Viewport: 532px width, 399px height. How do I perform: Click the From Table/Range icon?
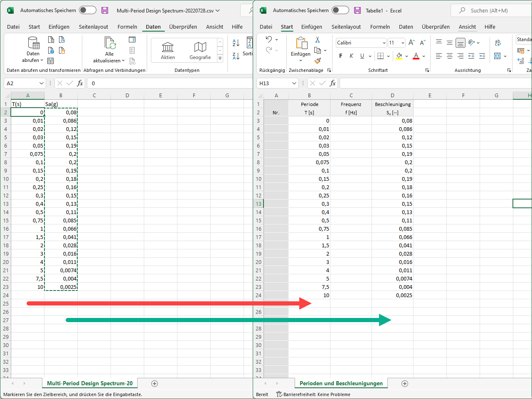point(51,61)
